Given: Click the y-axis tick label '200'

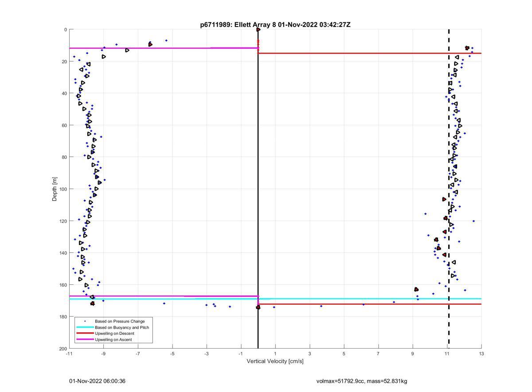Looking at the screenshot, I should pyautogui.click(x=63, y=349).
